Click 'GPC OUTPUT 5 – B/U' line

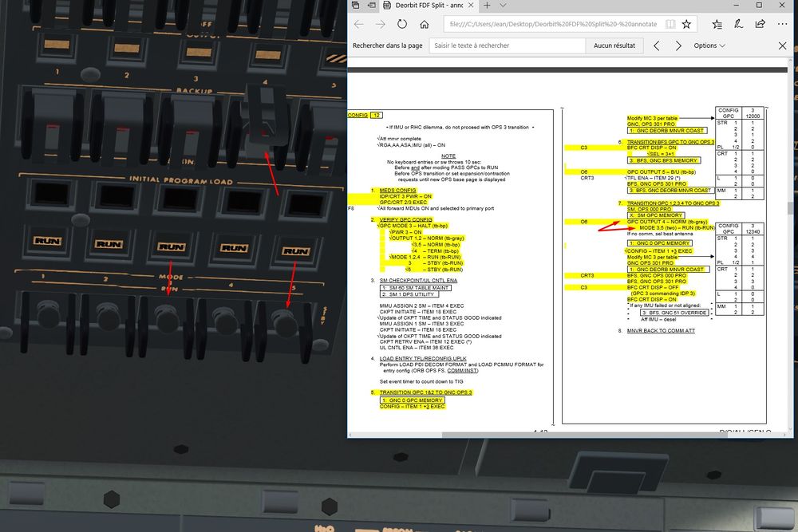click(661, 172)
